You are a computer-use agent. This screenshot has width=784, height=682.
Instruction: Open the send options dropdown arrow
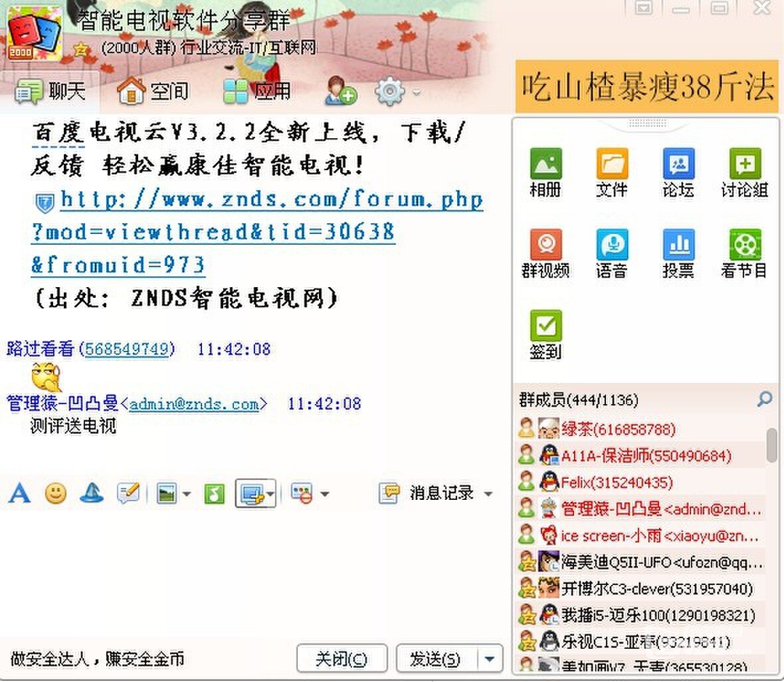[490, 659]
